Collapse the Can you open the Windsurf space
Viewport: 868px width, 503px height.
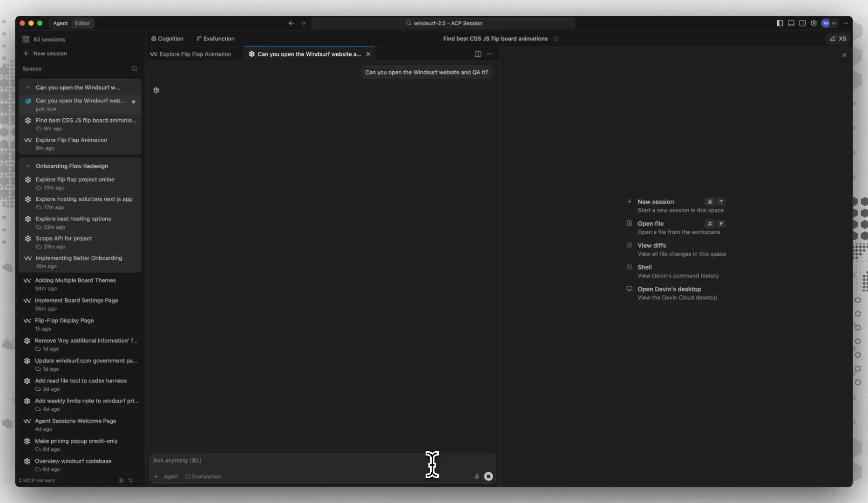click(x=28, y=88)
